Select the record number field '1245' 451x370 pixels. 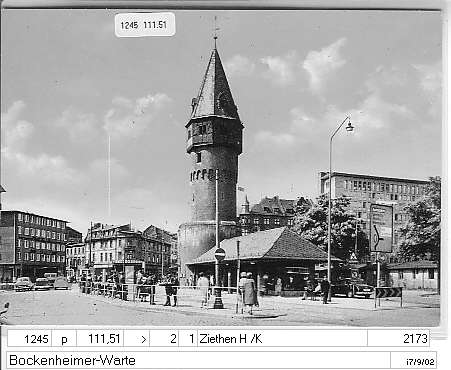29,339
